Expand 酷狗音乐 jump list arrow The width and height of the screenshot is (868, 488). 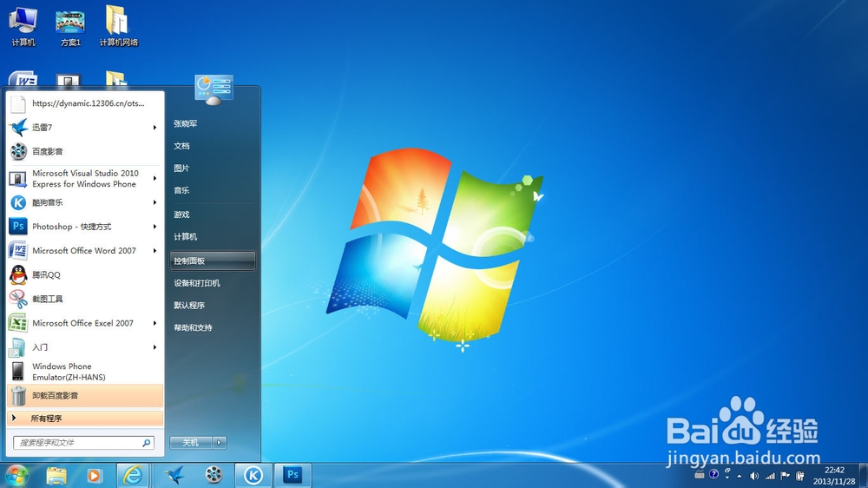(155, 202)
